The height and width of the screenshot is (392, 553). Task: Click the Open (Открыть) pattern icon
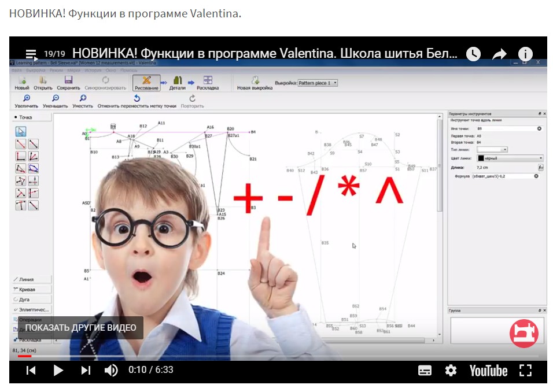point(43,80)
